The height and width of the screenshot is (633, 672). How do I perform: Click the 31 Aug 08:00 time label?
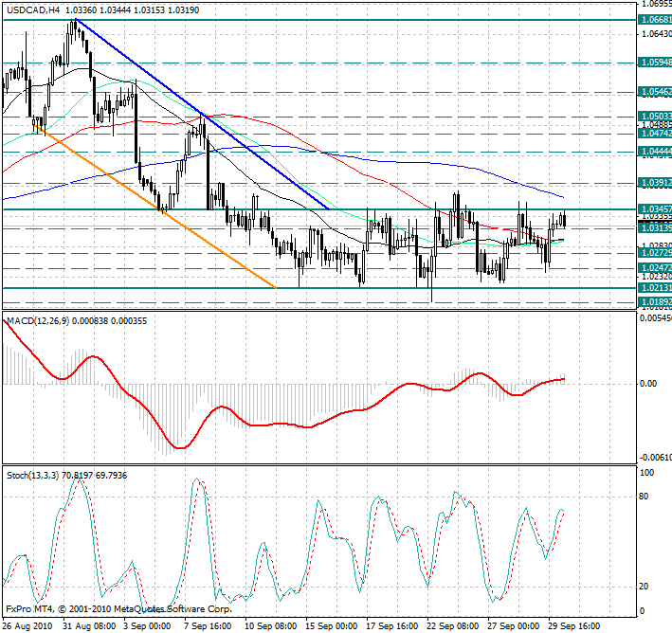point(89,626)
